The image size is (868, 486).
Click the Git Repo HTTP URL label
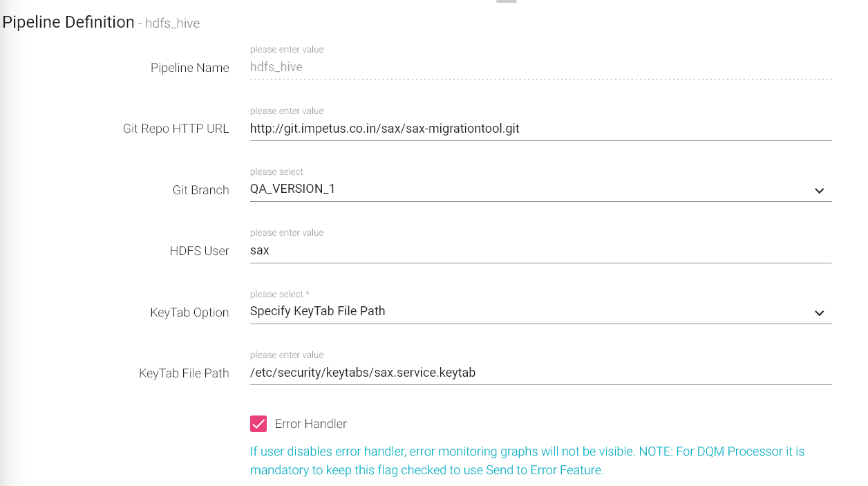176,129
